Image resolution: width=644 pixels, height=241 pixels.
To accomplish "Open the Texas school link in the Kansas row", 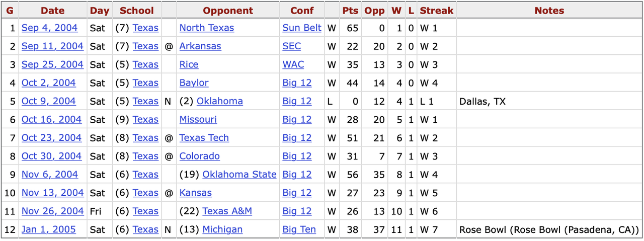I will pos(145,193).
